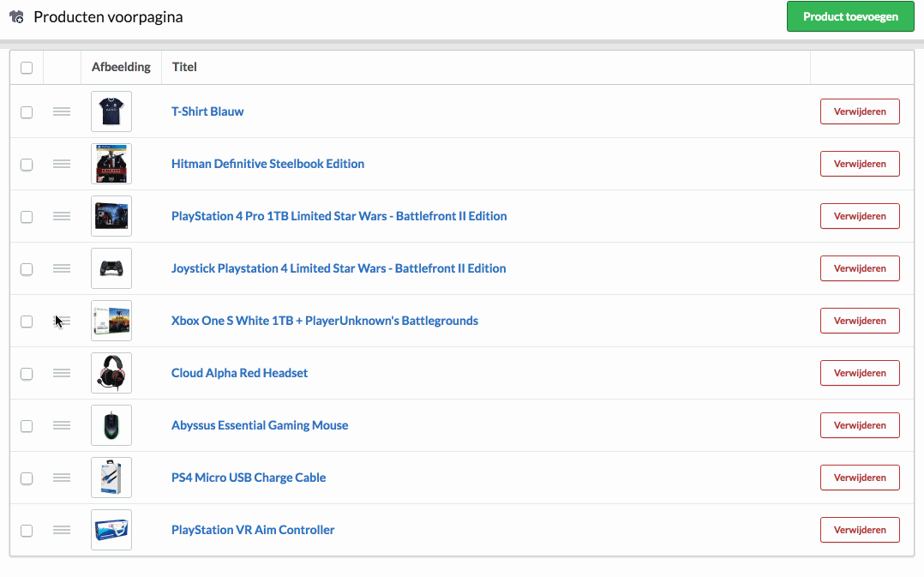Click Verwijderen for T-Shirt Blauw
924x577 pixels.
860,111
